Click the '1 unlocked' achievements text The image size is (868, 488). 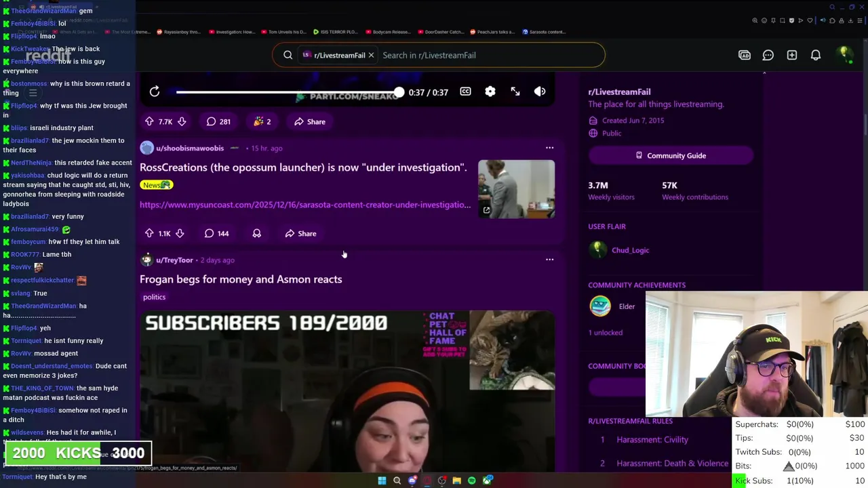[x=605, y=333]
